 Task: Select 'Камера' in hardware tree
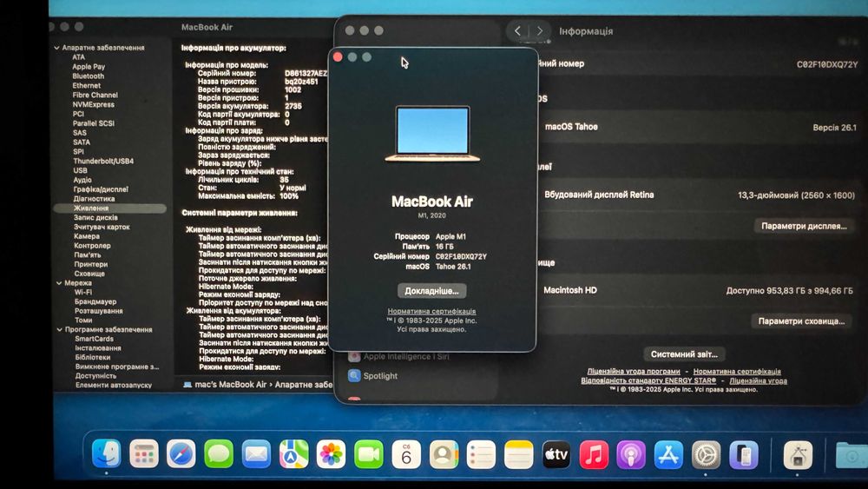point(86,236)
